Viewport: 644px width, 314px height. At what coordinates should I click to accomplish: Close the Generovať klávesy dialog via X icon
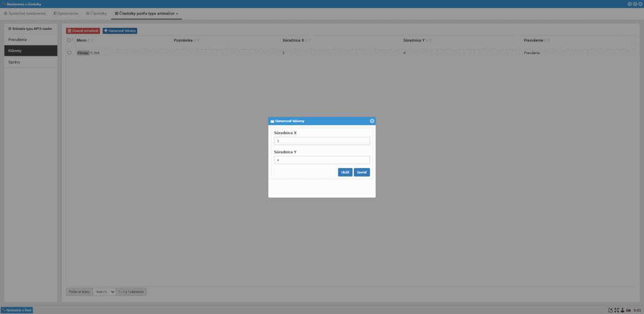click(x=372, y=121)
